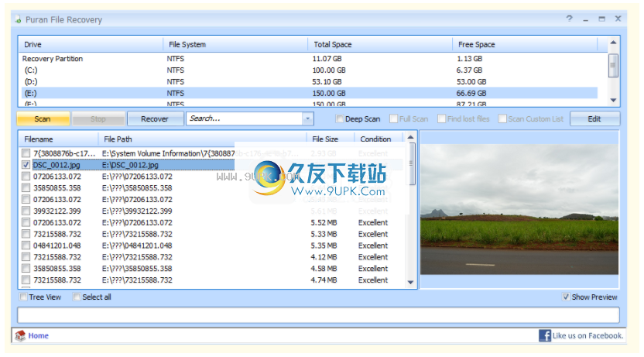Toggle the Full Scan checkbox
Viewport: 644px width, 357px height.
tap(393, 118)
